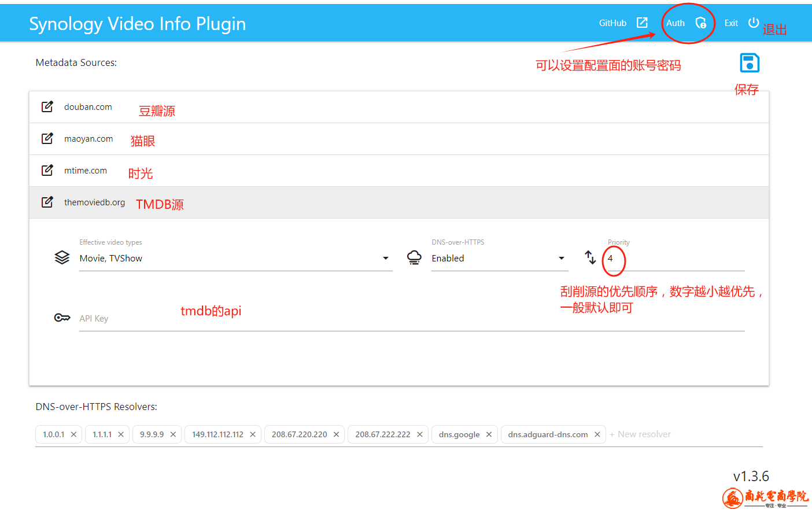Collapse the themoviedb.org source row
The image size is (812, 513).
(x=399, y=202)
